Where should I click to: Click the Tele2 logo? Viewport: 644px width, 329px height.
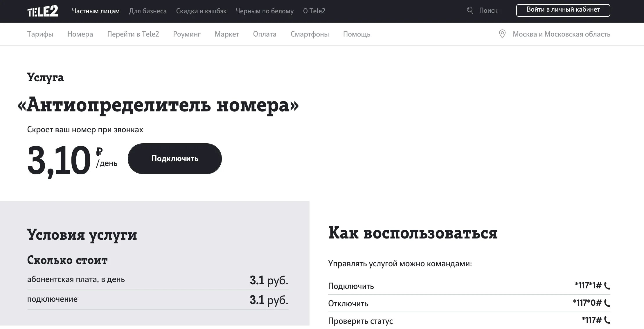click(x=43, y=11)
